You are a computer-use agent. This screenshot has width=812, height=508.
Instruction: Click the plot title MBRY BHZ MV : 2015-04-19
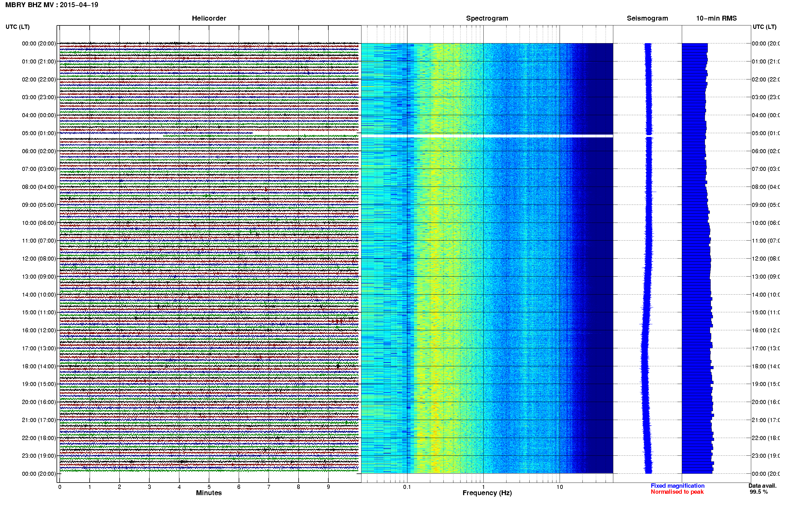(52, 5)
